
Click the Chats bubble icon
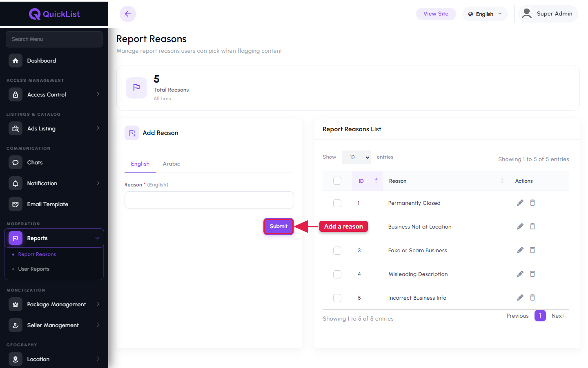(16, 162)
